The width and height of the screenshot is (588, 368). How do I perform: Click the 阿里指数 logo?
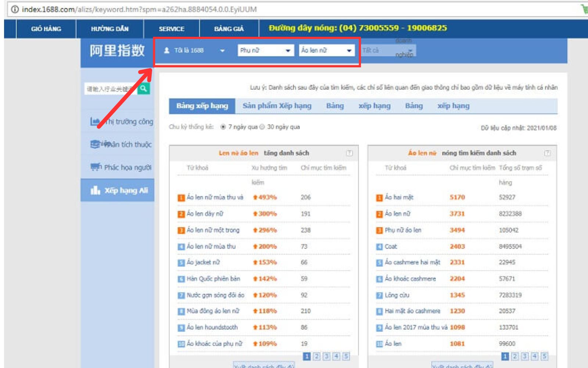117,50
